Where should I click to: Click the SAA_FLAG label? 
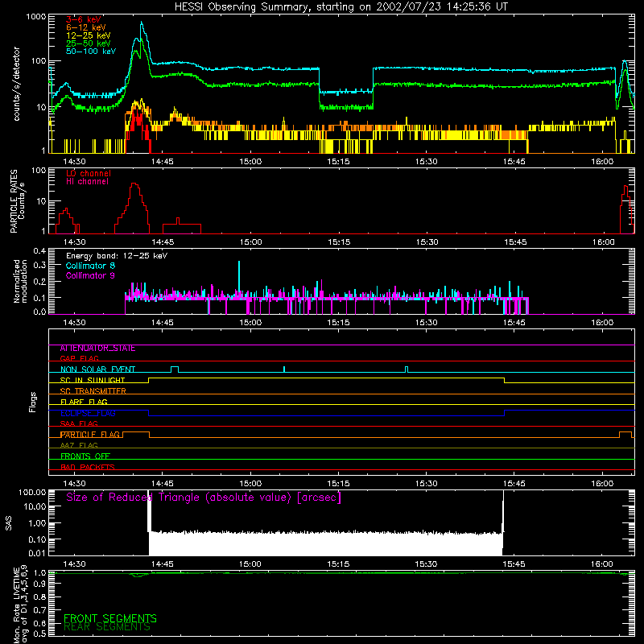click(79, 423)
